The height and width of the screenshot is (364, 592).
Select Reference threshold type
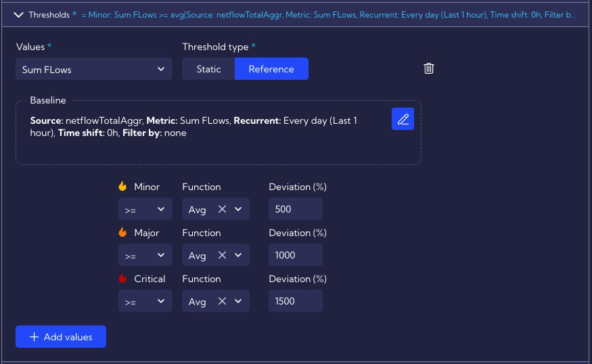tap(271, 69)
